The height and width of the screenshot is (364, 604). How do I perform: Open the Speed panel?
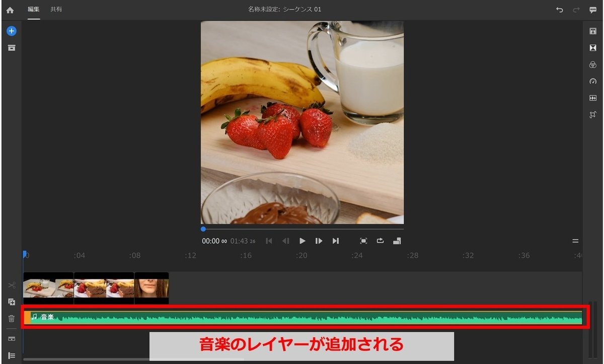[x=592, y=81]
